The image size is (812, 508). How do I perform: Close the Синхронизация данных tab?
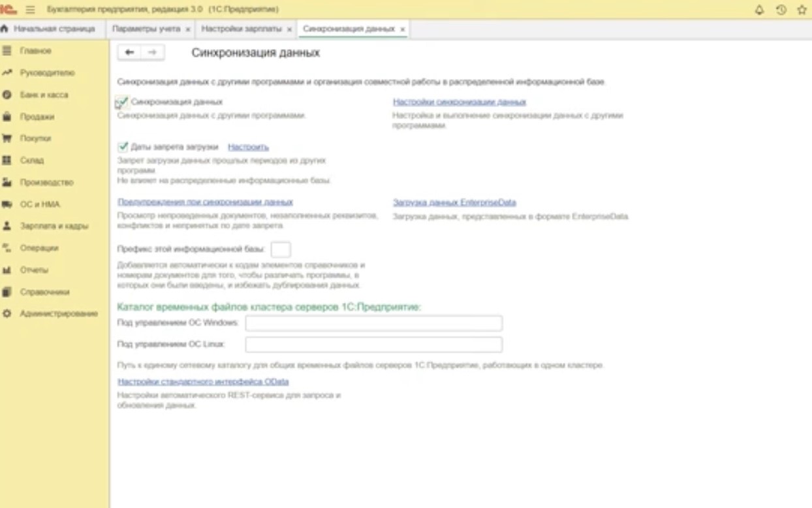point(402,30)
